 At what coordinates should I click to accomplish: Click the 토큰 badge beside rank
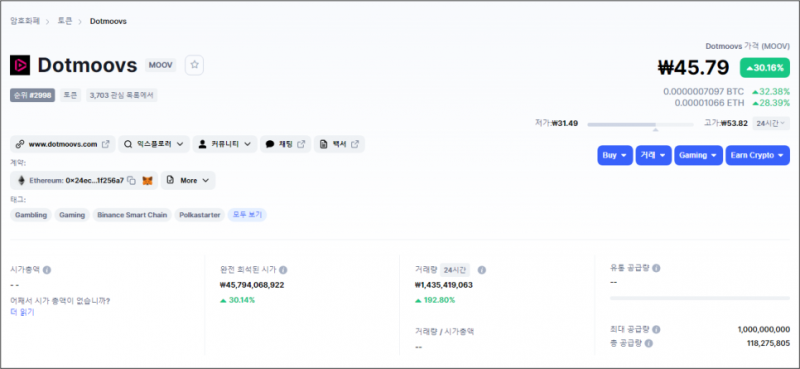point(70,95)
